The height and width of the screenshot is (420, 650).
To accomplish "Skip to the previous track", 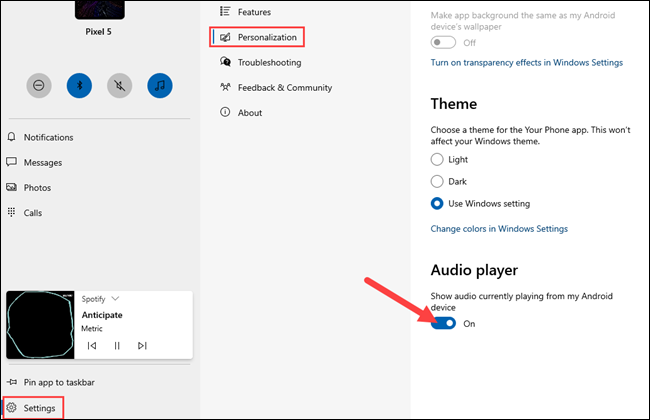I will [92, 346].
